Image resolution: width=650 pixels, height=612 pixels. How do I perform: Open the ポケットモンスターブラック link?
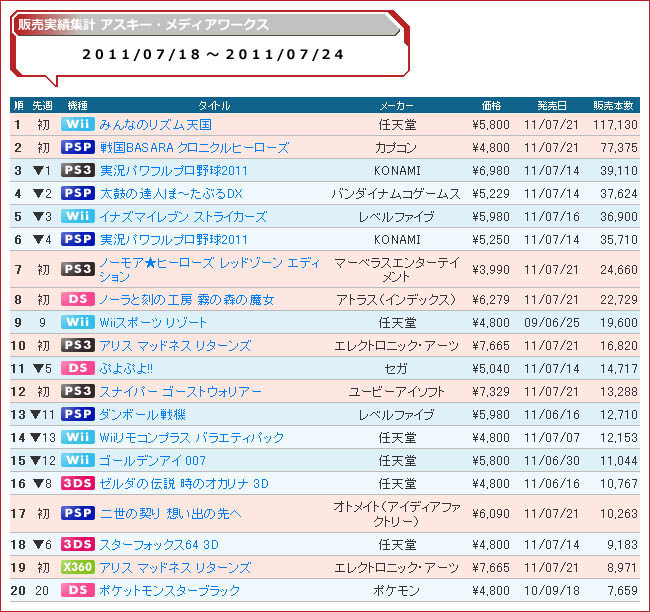pyautogui.click(x=170, y=590)
